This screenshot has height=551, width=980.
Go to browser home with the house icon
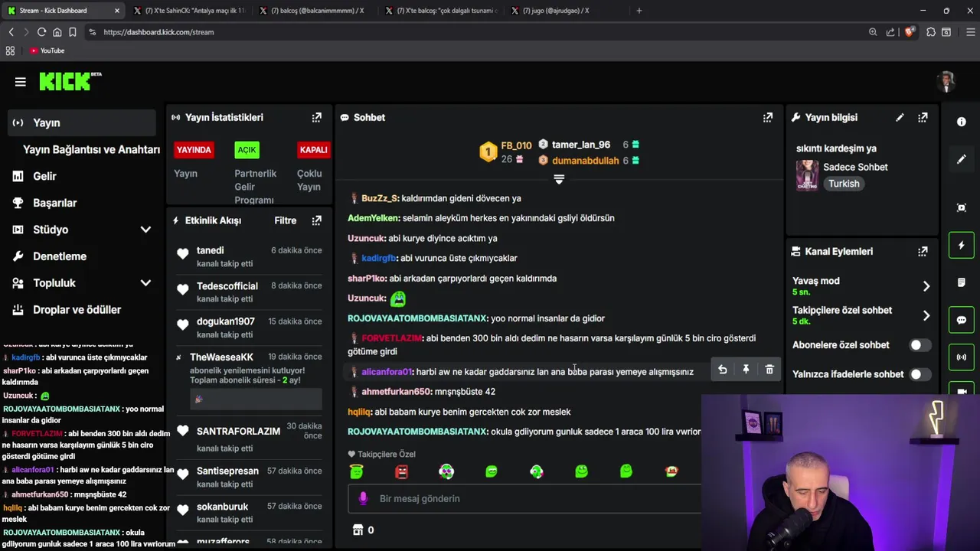click(57, 32)
